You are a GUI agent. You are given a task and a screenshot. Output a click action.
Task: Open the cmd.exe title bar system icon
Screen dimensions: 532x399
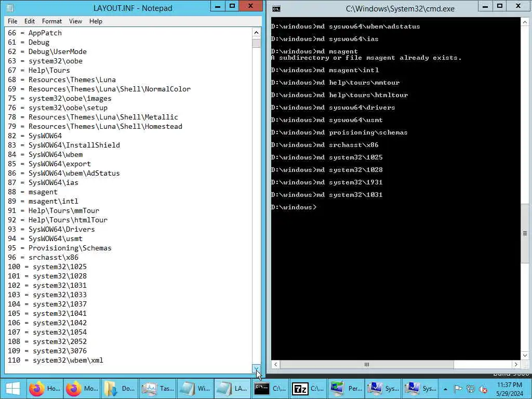(x=276, y=8)
